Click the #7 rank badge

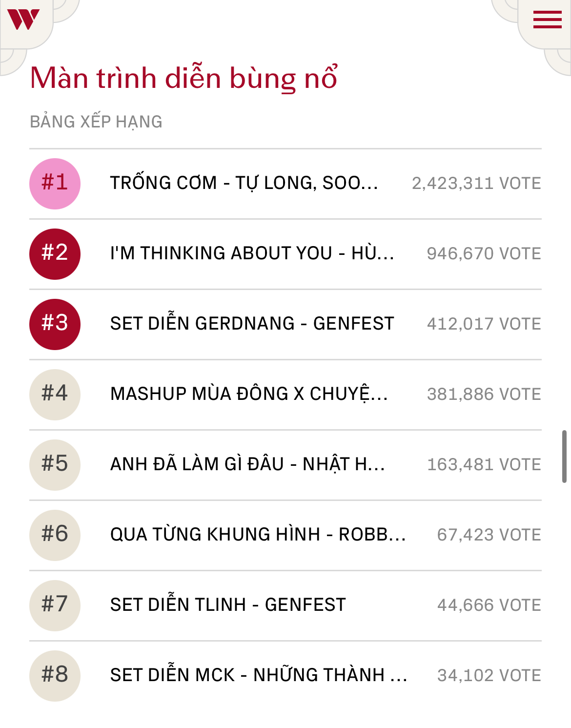[55, 605]
